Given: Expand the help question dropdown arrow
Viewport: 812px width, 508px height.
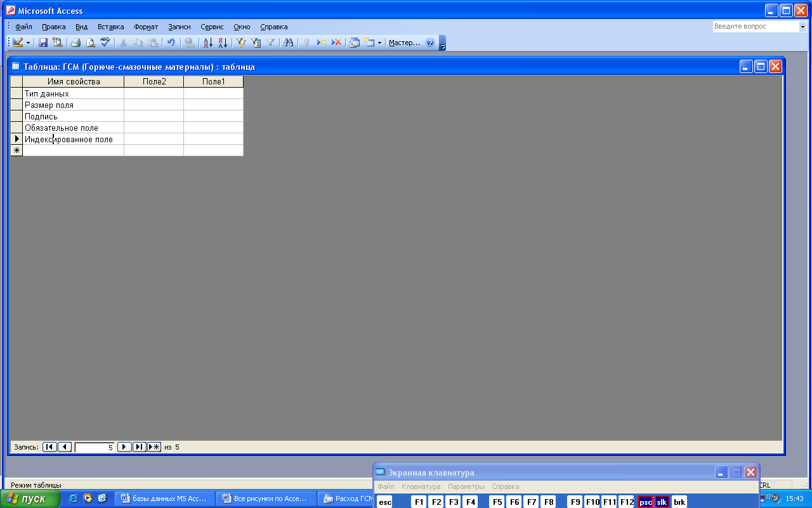Looking at the screenshot, I should point(802,27).
